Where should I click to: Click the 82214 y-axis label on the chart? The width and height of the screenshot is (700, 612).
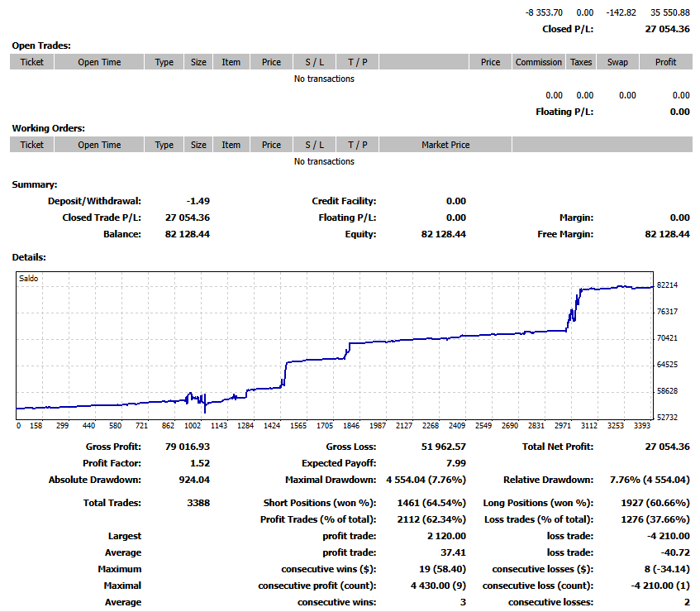667,285
